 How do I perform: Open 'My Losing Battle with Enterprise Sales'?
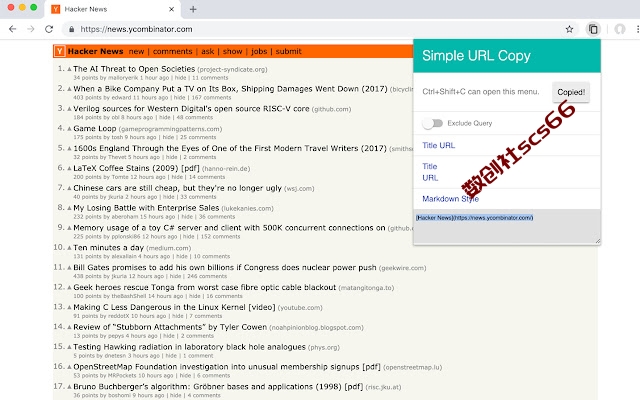pos(146,208)
